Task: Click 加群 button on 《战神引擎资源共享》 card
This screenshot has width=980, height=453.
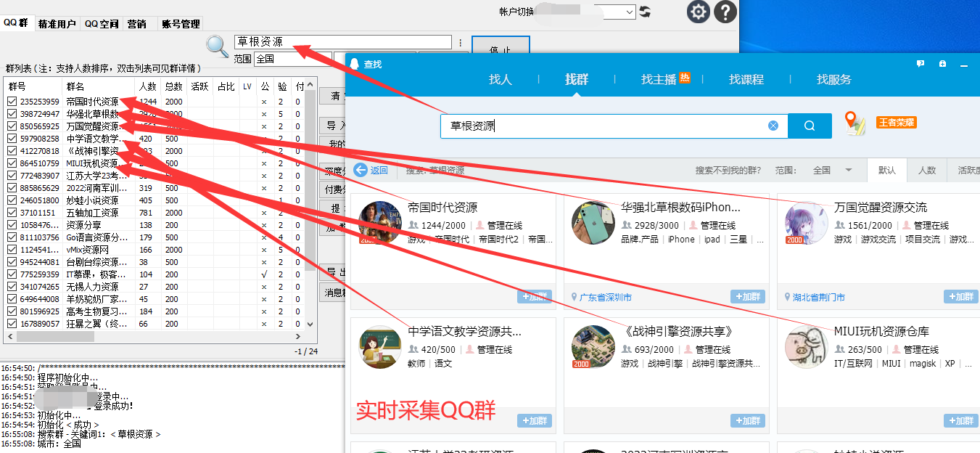Action: click(748, 420)
